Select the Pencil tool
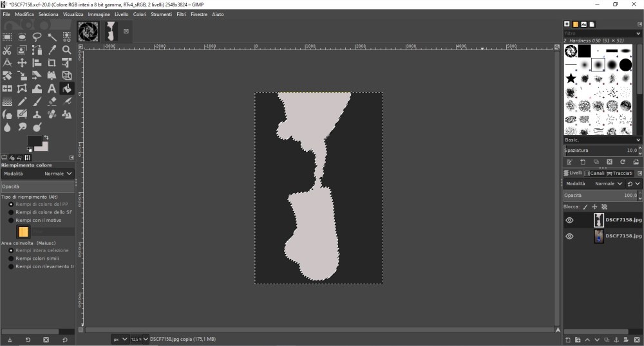The width and height of the screenshot is (644, 346). [22, 101]
